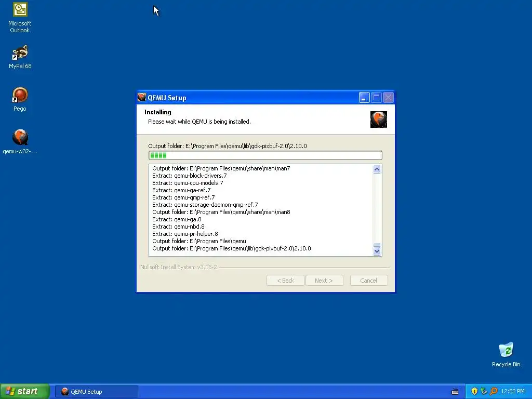The width and height of the screenshot is (532, 399).
Task: Click the output folder status text above progress bar
Action: (228, 146)
